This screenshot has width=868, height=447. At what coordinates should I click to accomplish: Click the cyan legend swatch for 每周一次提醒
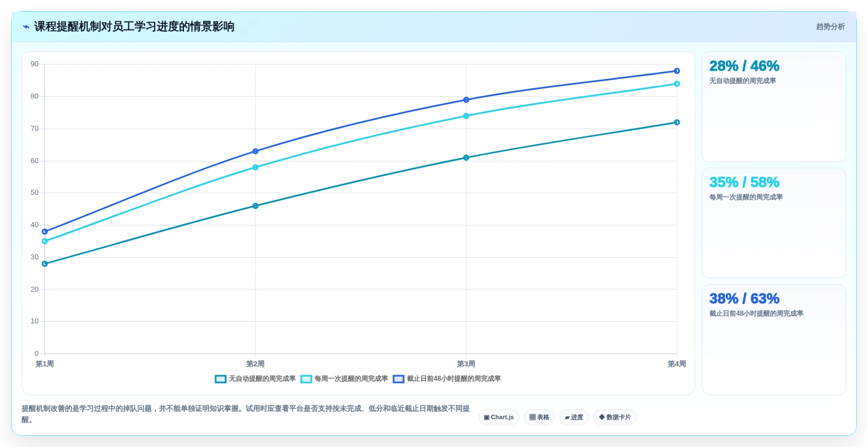[x=306, y=379]
